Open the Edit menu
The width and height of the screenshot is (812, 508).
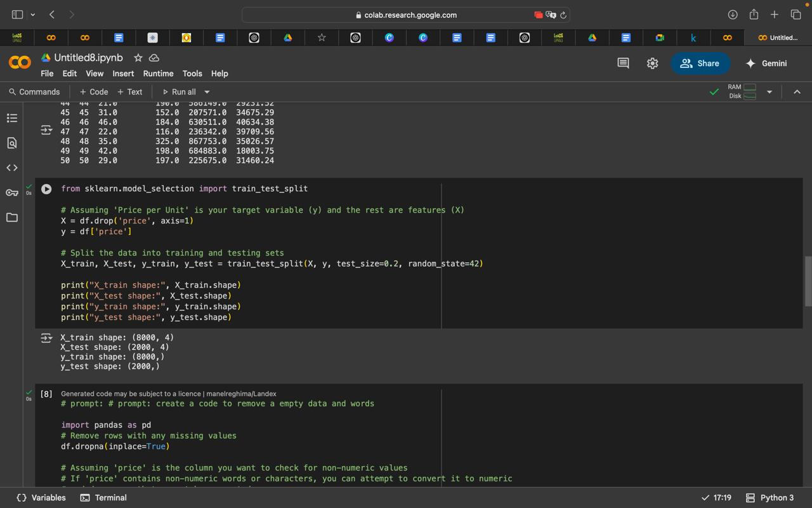[70, 74]
